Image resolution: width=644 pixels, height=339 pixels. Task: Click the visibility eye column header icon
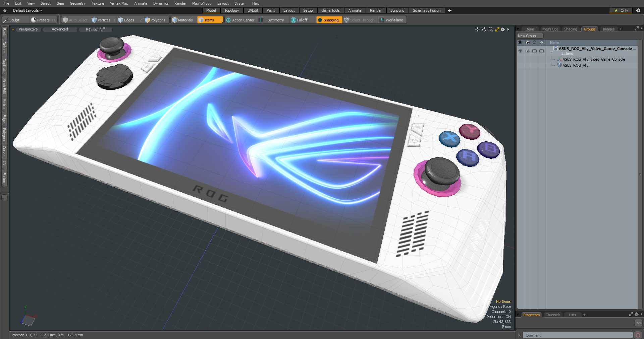tap(520, 43)
